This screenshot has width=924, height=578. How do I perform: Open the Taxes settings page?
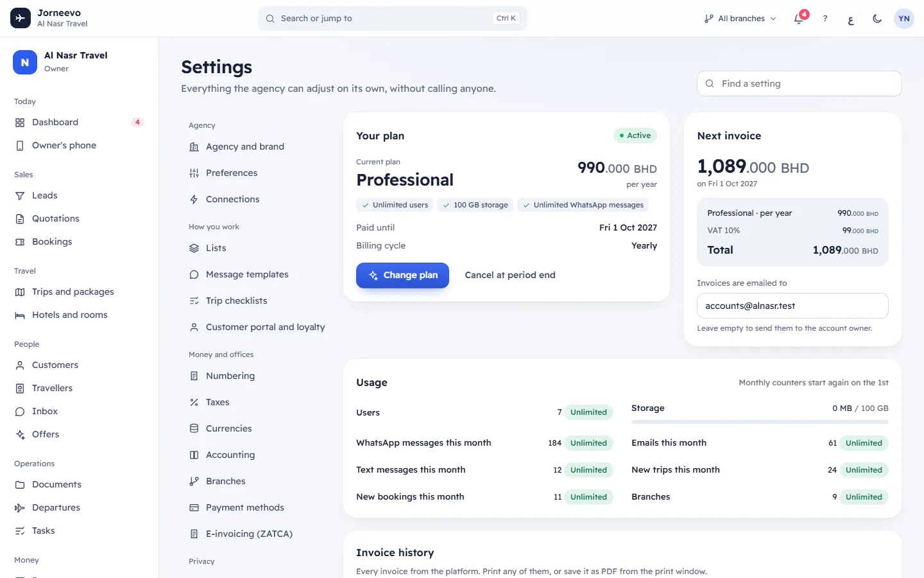(257, 402)
